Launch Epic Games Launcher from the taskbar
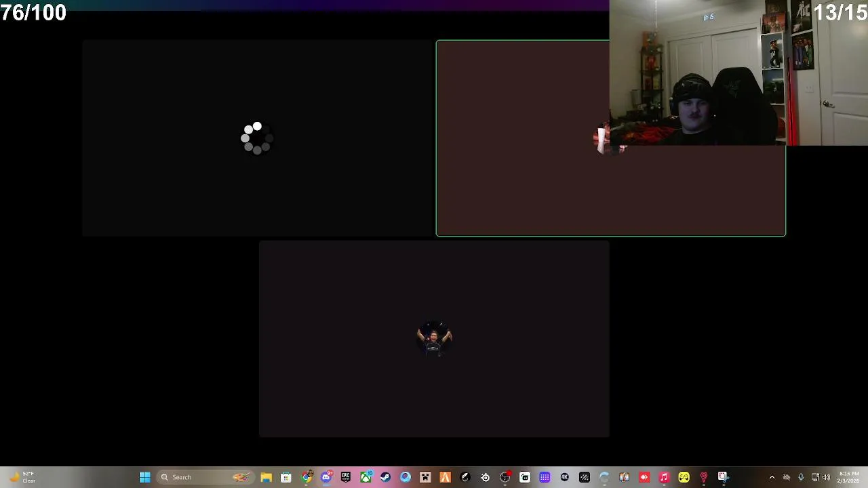This screenshot has height=488, width=868. click(346, 477)
